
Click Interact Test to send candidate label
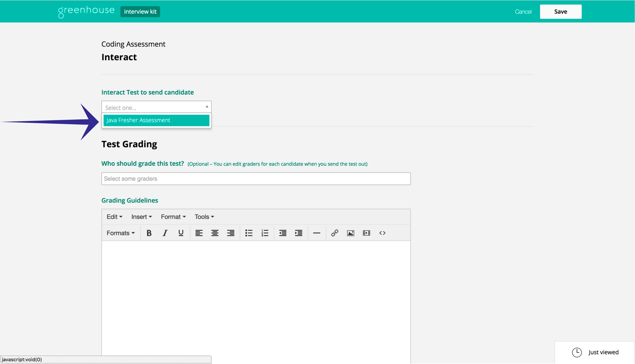pos(147,92)
